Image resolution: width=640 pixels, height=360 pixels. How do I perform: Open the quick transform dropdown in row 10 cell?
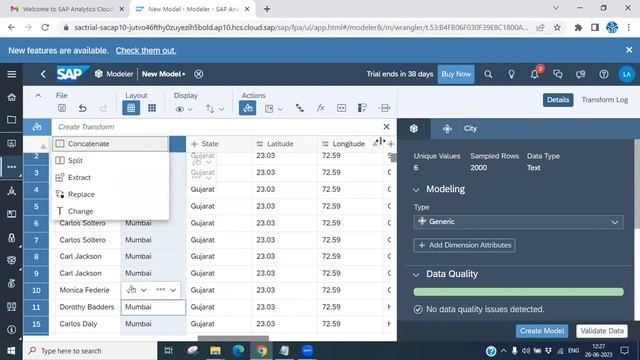coord(137,290)
